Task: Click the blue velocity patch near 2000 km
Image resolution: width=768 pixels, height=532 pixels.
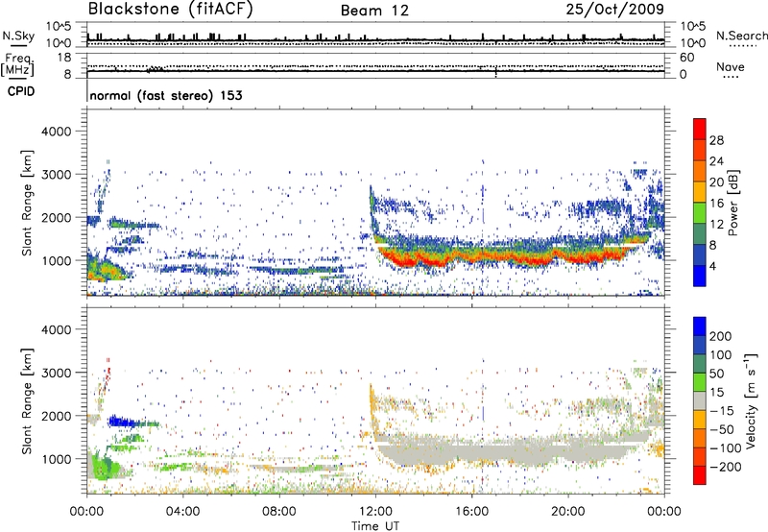Action: point(120,422)
